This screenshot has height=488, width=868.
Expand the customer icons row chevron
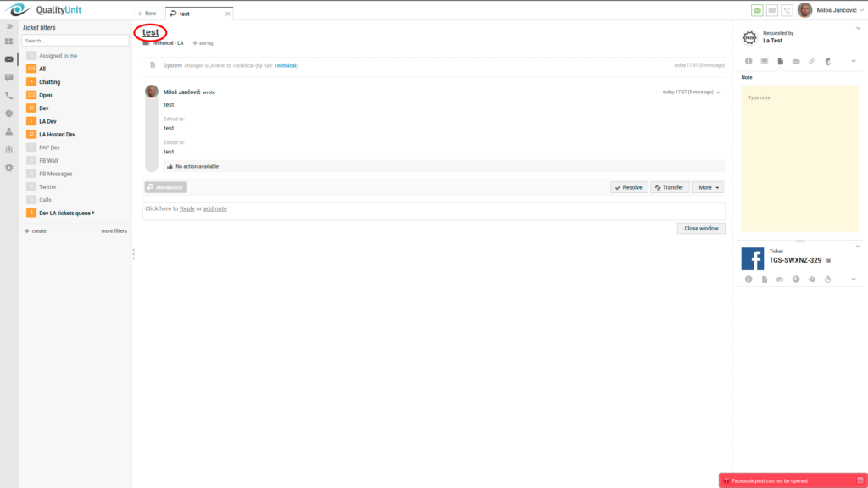(854, 61)
